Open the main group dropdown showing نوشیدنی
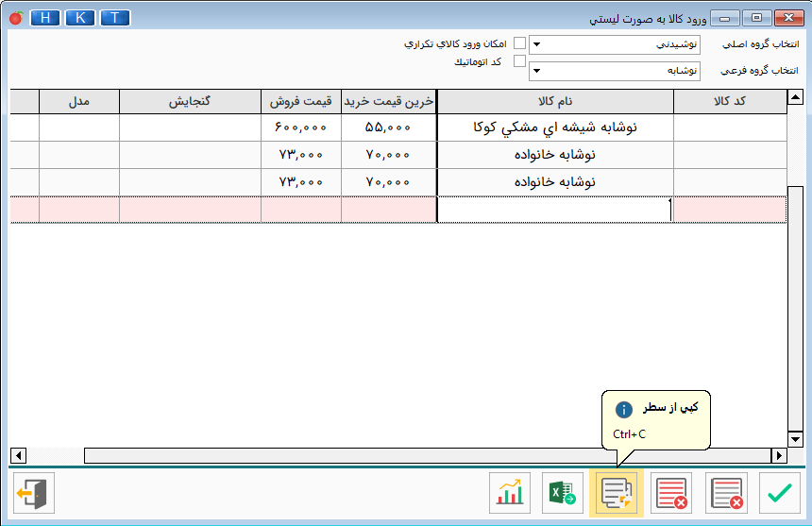Viewport: 812px width, 526px height. (x=615, y=44)
